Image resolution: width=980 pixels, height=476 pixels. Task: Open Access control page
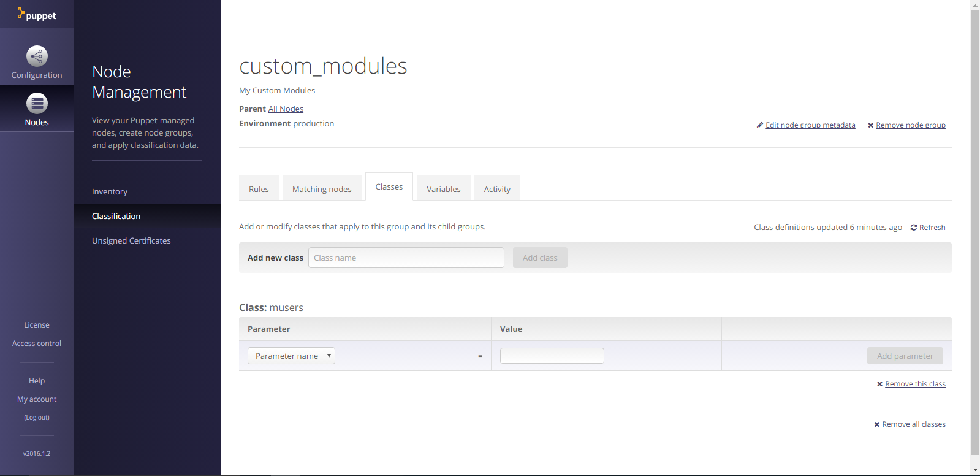pos(37,344)
